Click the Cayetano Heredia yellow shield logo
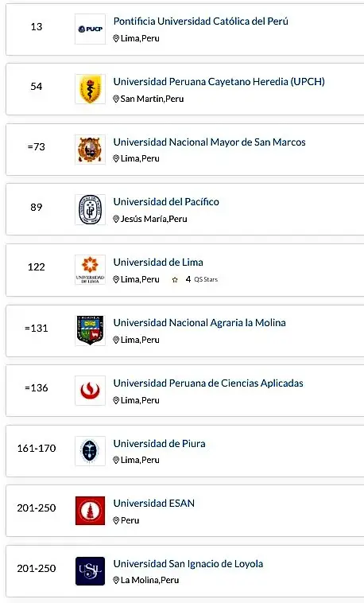 90,89
